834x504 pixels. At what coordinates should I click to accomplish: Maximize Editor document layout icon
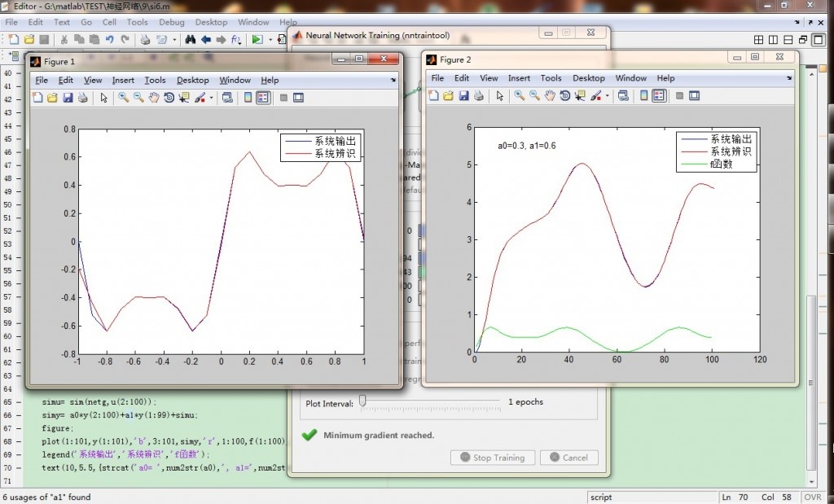819,40
